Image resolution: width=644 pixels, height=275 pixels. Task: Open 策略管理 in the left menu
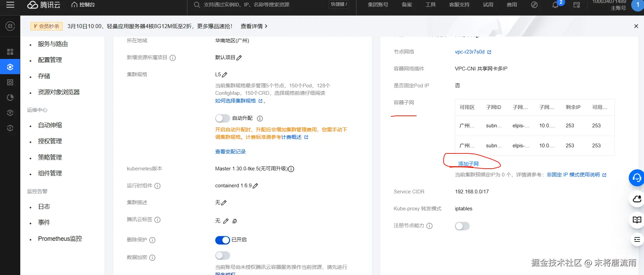pyautogui.click(x=50, y=157)
